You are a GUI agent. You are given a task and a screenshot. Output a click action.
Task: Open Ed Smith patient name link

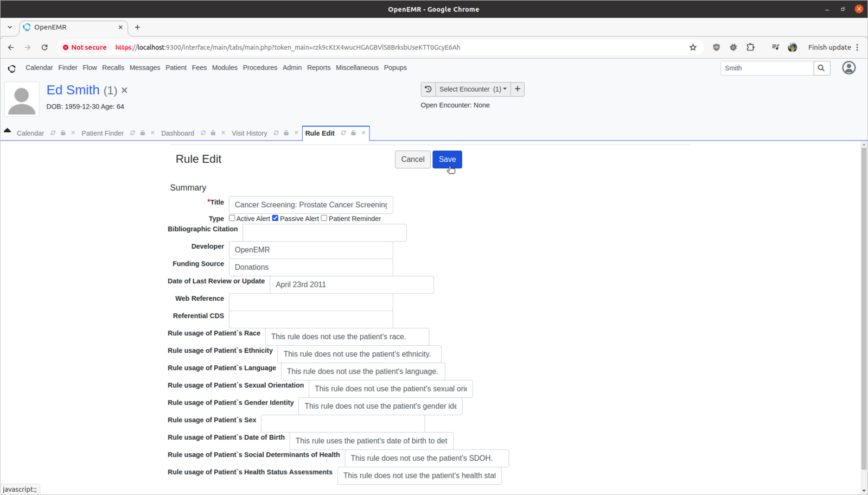(x=73, y=90)
